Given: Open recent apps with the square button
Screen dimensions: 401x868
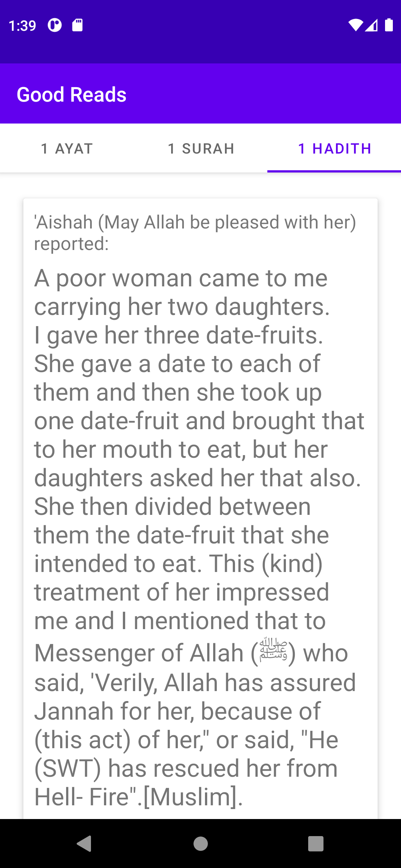Looking at the screenshot, I should pos(316,844).
